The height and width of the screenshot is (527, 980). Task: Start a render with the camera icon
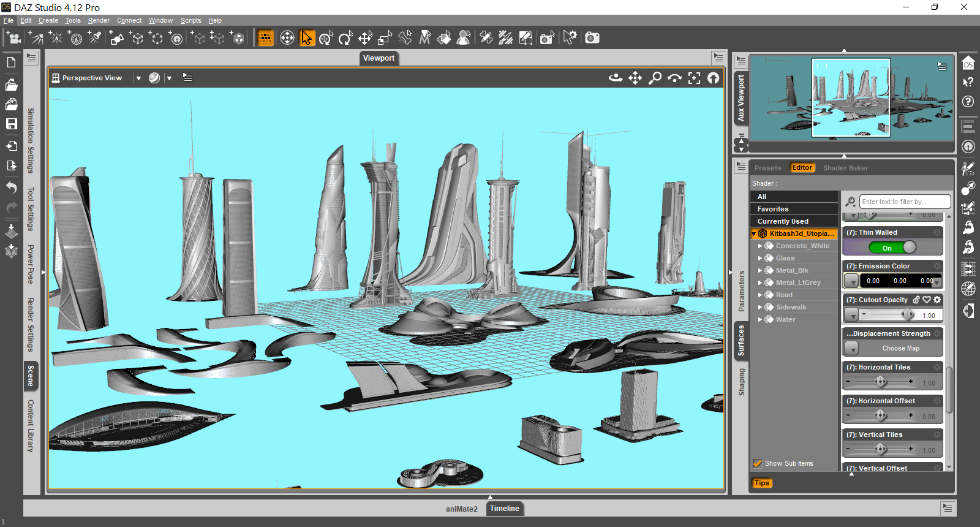[x=592, y=38]
